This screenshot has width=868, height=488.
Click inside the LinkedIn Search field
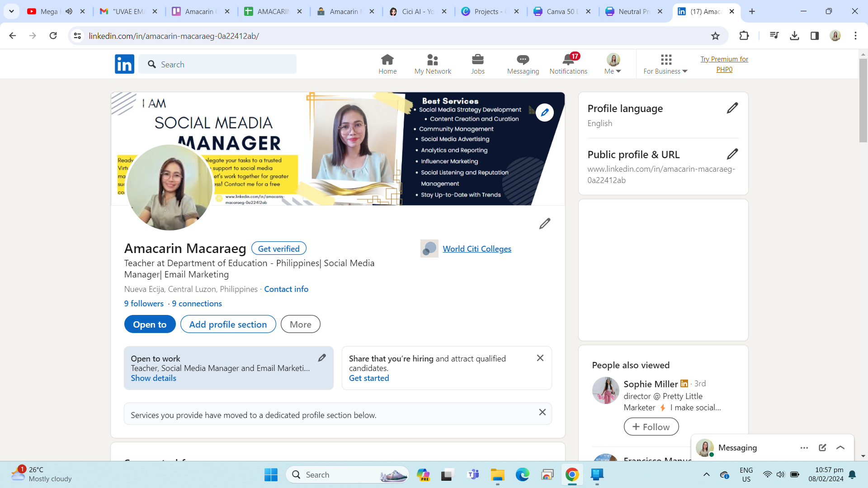click(217, 64)
